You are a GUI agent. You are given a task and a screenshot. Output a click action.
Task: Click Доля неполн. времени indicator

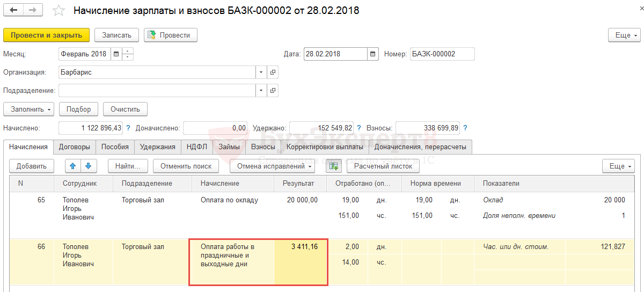point(519,215)
